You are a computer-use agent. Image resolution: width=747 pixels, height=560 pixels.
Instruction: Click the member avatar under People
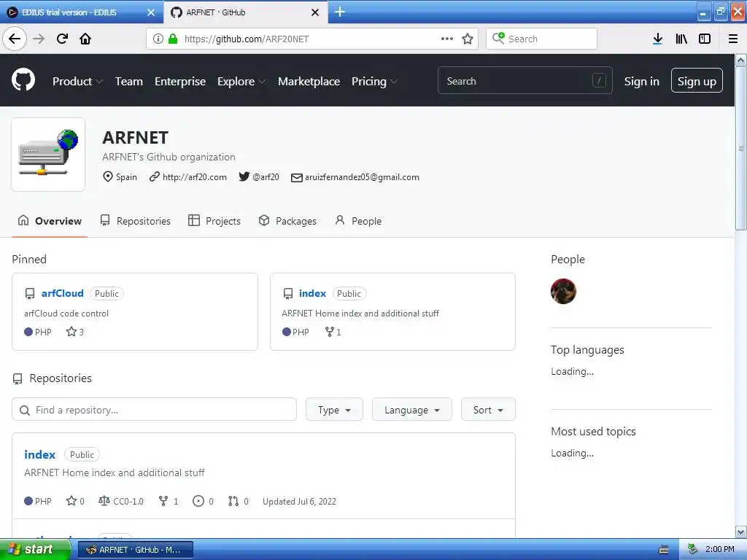pyautogui.click(x=564, y=291)
